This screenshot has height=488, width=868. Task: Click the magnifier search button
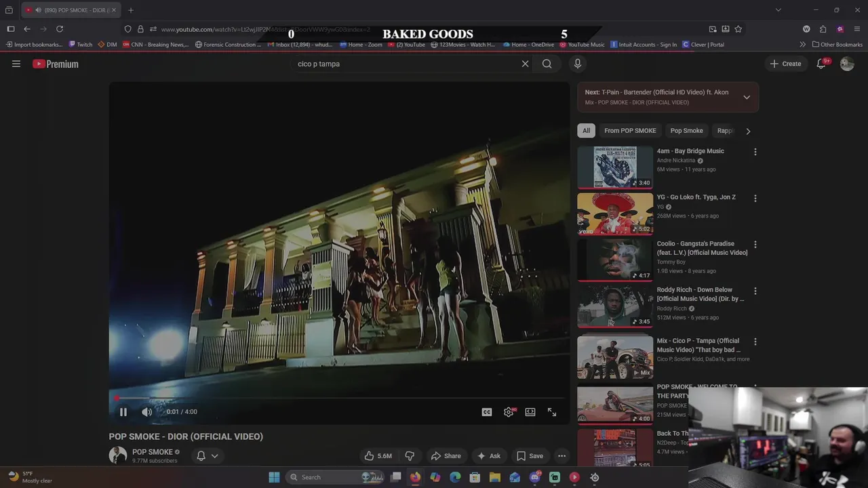(547, 64)
